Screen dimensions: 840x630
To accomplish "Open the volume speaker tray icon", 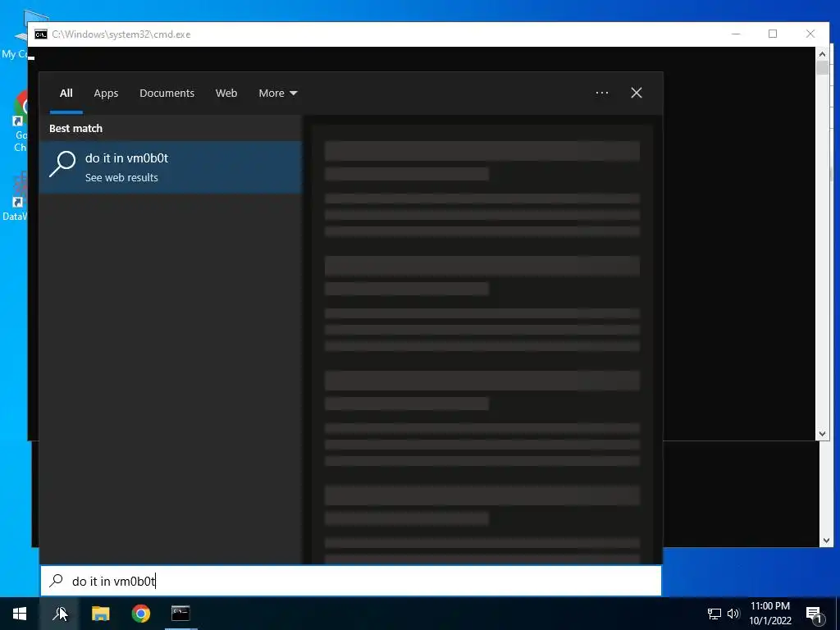I will pyautogui.click(x=733, y=614).
